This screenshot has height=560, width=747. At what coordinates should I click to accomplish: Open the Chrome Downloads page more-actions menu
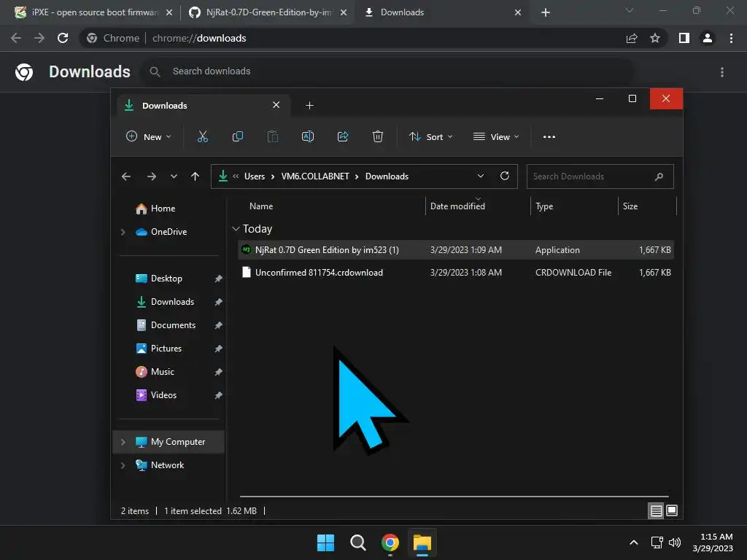(x=721, y=72)
